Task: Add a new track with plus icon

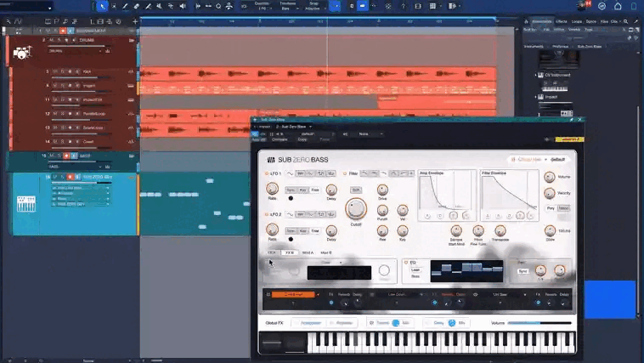Action: 135,21
